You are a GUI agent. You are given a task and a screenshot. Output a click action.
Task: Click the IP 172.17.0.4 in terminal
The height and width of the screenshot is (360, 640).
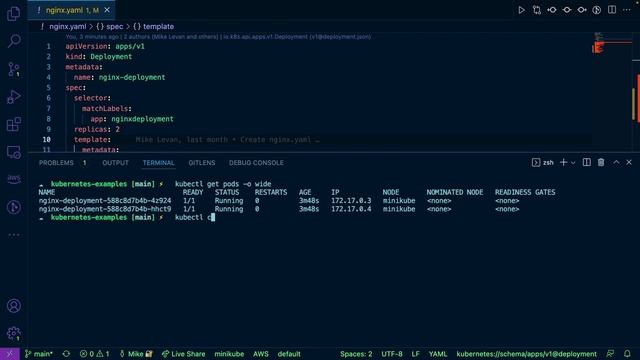tap(351, 209)
